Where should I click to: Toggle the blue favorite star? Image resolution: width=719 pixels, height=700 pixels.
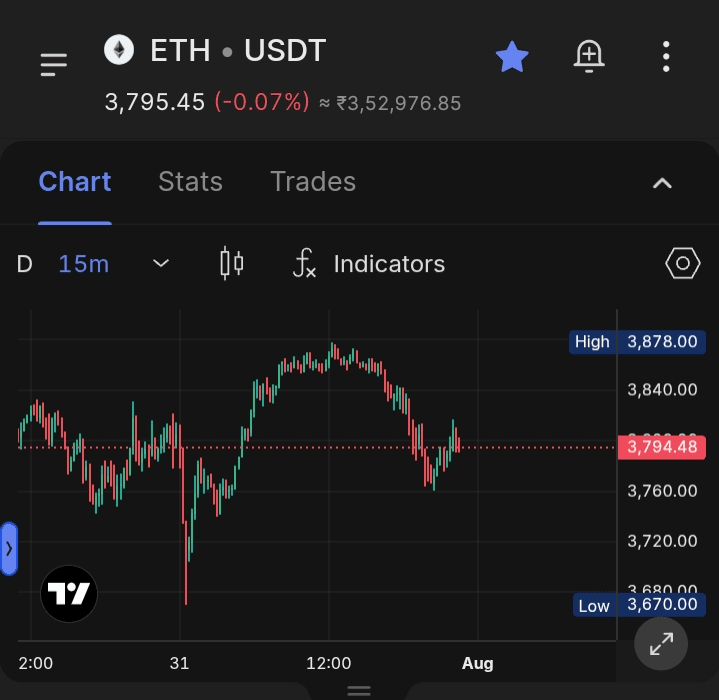pyautogui.click(x=512, y=57)
